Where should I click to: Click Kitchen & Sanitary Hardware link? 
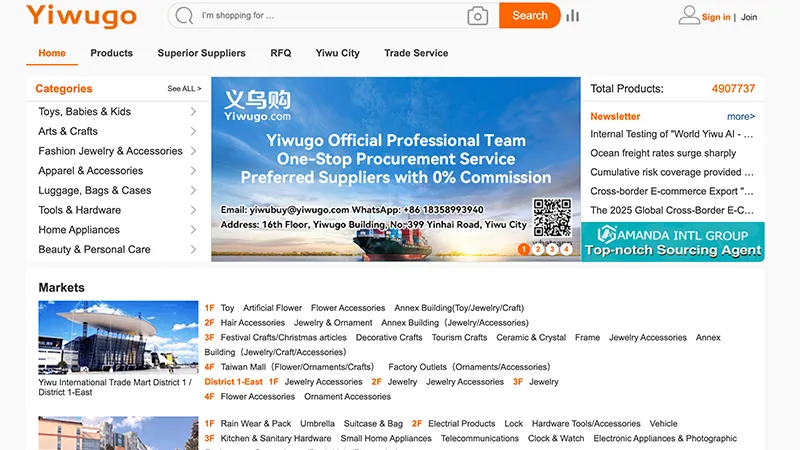coord(276,438)
